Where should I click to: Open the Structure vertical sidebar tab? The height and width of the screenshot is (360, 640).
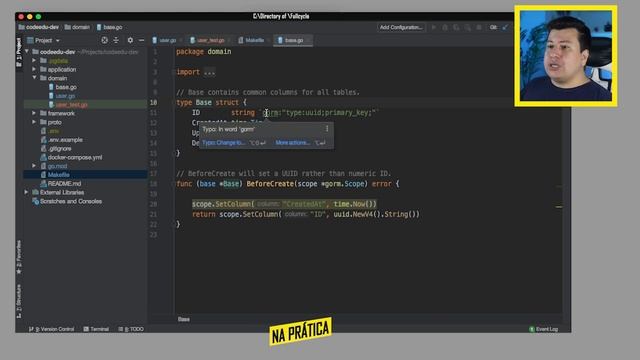tap(19, 301)
